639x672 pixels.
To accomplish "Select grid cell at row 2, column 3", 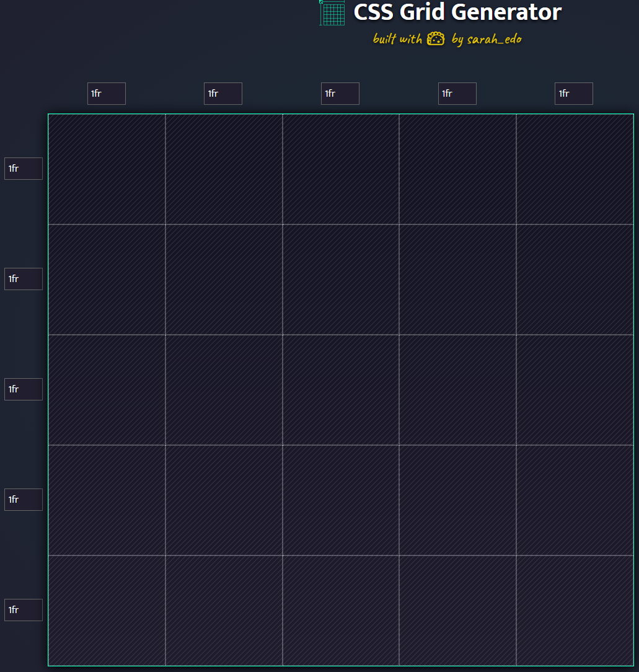I will pyautogui.click(x=341, y=280).
